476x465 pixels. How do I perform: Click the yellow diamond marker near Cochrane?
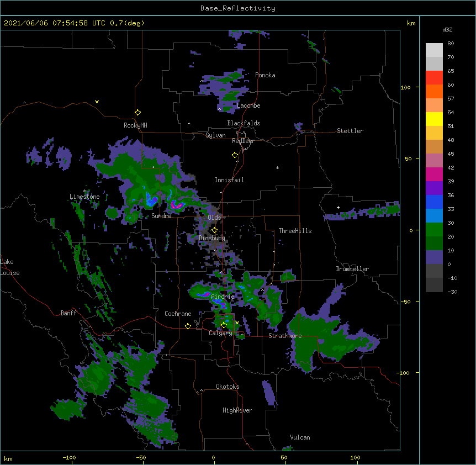[188, 326]
